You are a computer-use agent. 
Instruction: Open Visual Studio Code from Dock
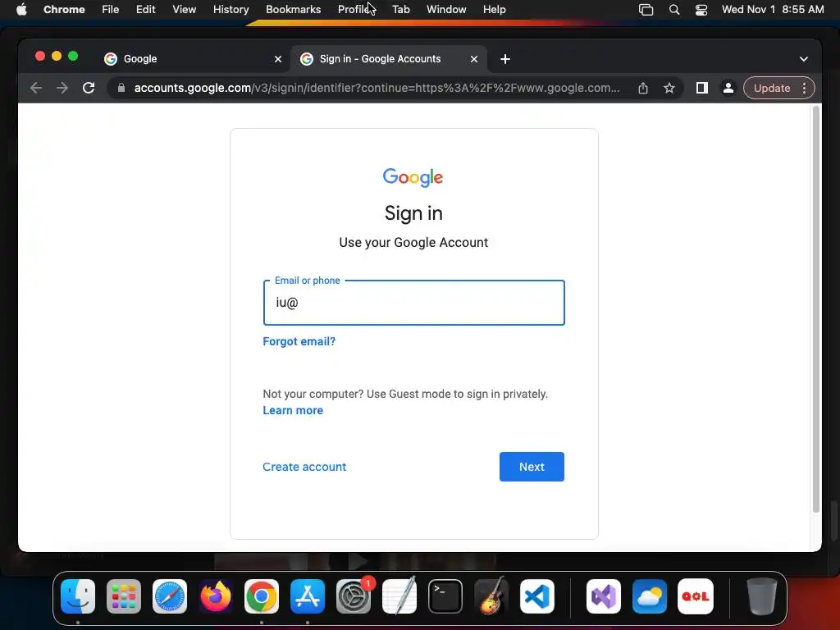tap(536, 596)
